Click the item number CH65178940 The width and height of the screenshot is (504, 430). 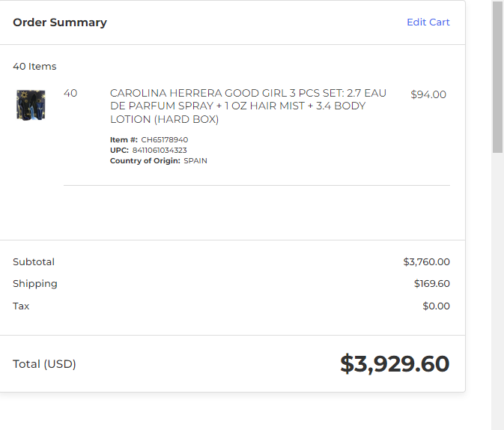click(x=165, y=139)
